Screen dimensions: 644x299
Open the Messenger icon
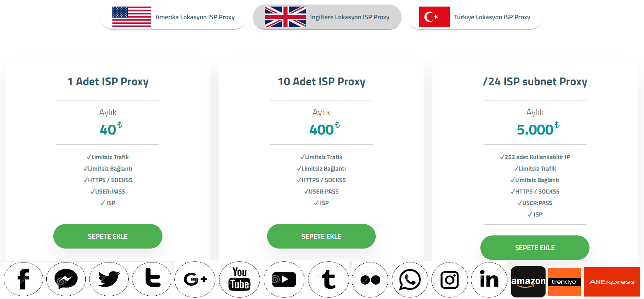[x=66, y=279]
